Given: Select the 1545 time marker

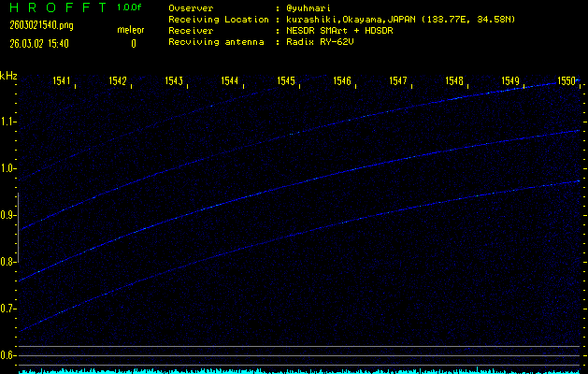Looking at the screenshot, I should click(287, 82).
